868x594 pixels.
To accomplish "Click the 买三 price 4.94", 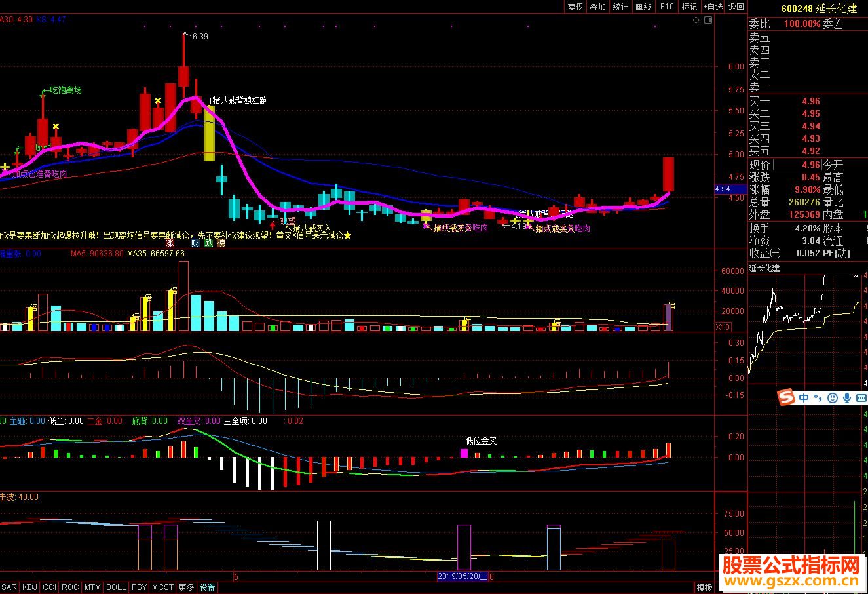I will click(810, 127).
